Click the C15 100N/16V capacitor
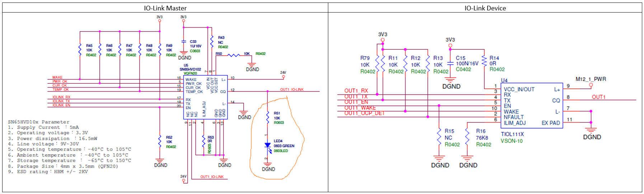The image size is (644, 194). [x=450, y=63]
